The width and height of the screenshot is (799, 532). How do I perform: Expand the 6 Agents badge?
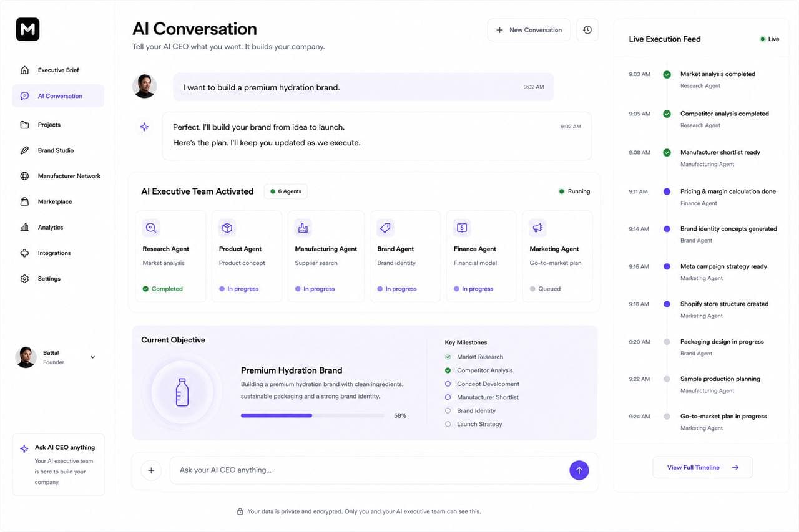coord(286,191)
